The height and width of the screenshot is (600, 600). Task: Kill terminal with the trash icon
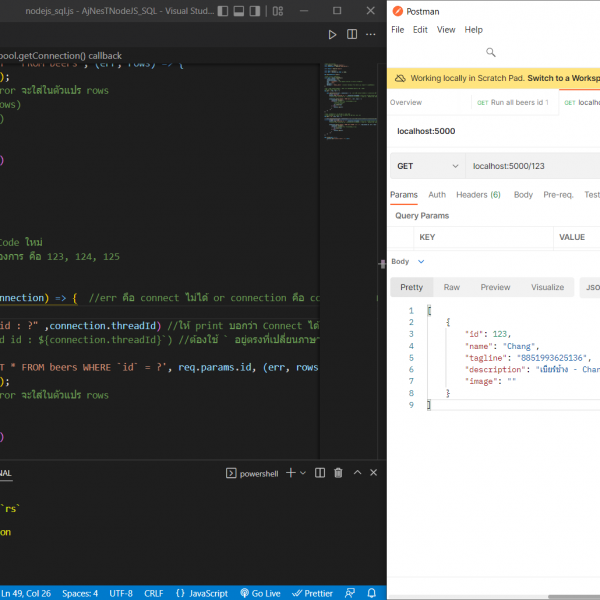tap(338, 473)
